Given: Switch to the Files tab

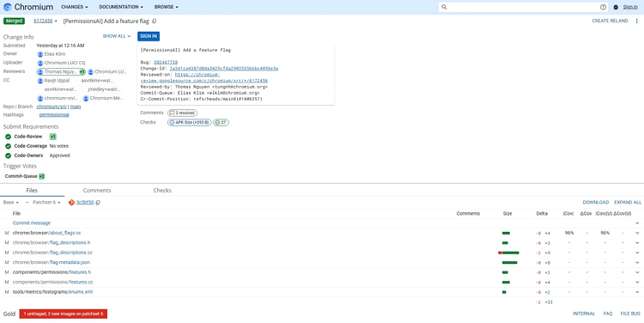Looking at the screenshot, I should [32, 190].
